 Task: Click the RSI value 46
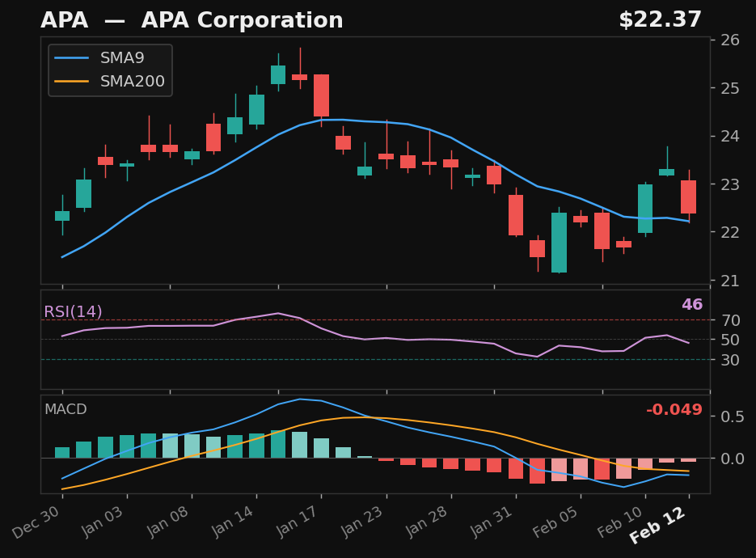pyautogui.click(x=692, y=304)
